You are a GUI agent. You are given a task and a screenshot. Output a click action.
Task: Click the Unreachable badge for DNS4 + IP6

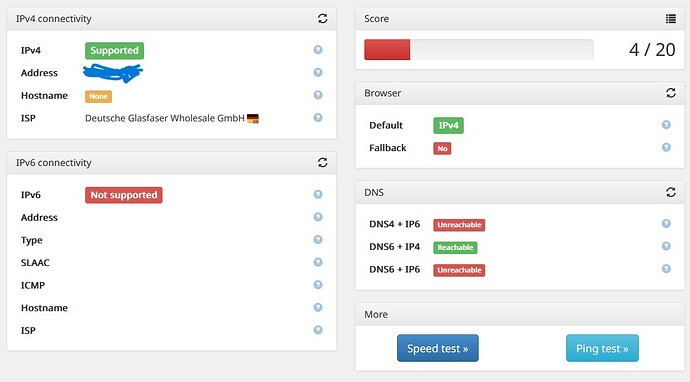coord(459,225)
